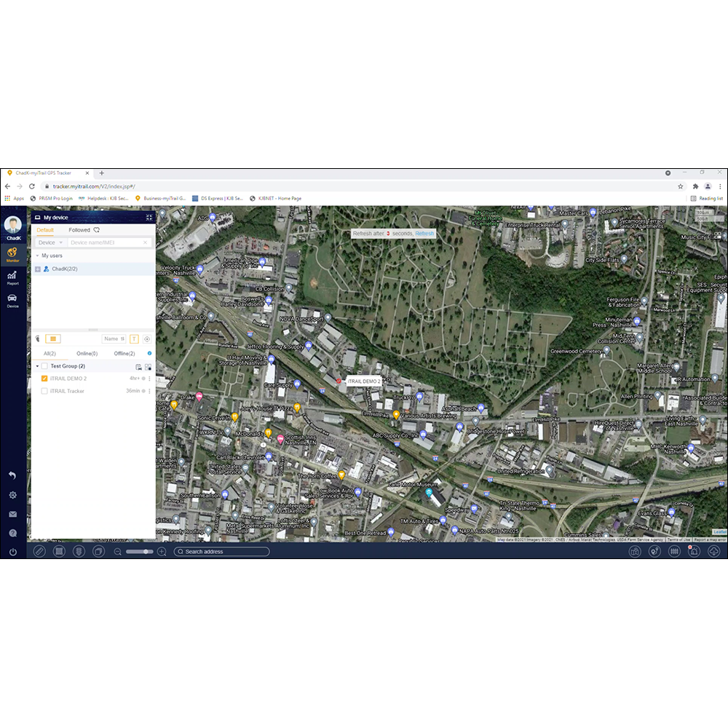Collapse the Test Group (2) device list
This screenshot has height=728, width=728.
point(37,366)
